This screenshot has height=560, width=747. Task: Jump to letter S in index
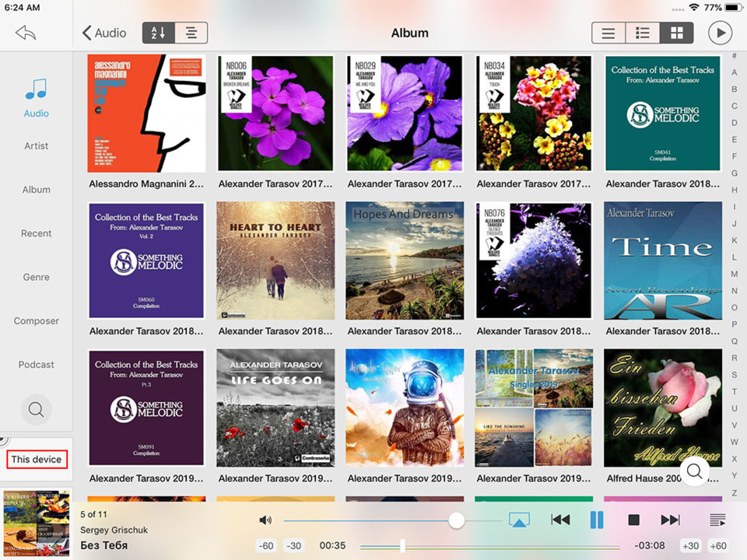734,375
